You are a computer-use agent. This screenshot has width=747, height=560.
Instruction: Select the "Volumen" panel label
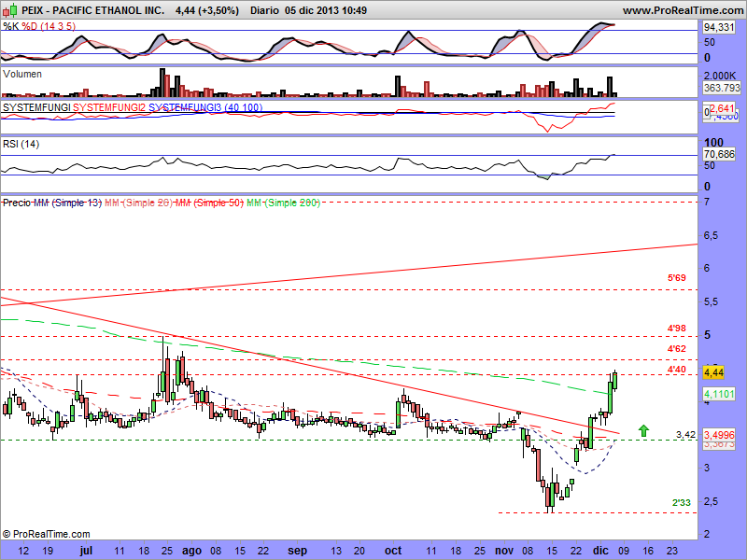click(22, 74)
